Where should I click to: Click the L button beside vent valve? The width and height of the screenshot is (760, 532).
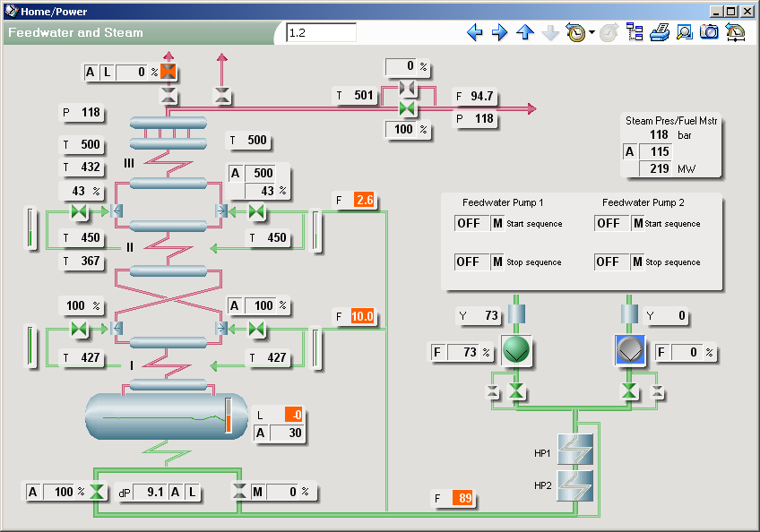coord(107,73)
